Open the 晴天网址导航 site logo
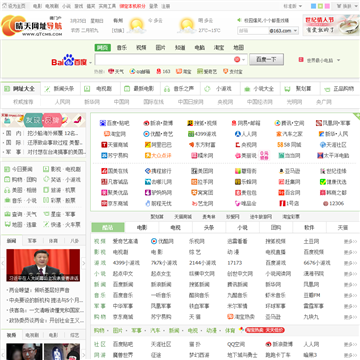 tap(32, 26)
